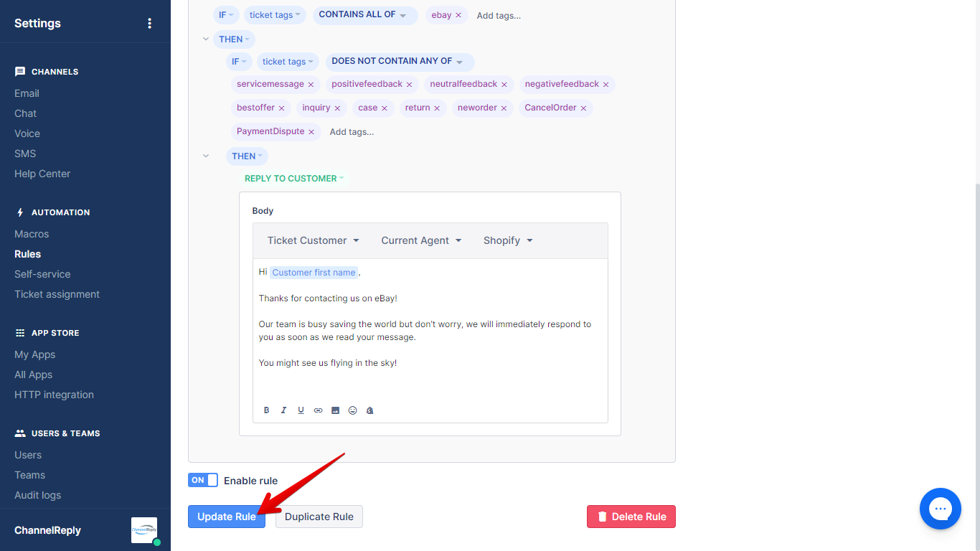Screen dimensions: 980x551
Task: Remove the case tag
Action: tap(384, 108)
